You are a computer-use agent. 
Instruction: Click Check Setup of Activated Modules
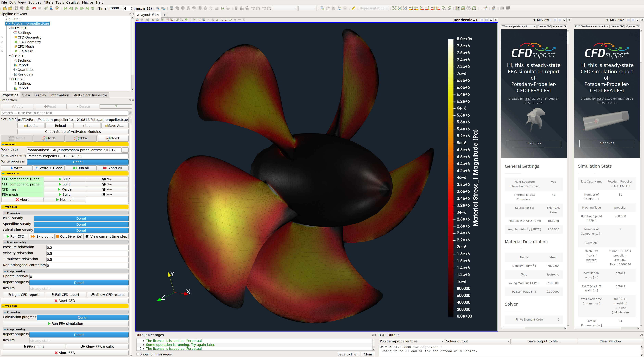tap(73, 132)
